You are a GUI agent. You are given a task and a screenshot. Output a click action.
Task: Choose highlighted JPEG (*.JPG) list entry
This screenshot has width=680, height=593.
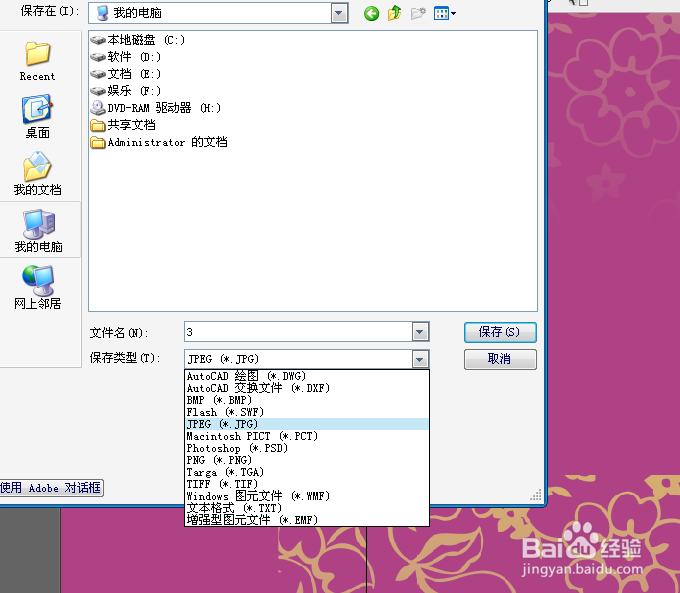tap(307, 424)
